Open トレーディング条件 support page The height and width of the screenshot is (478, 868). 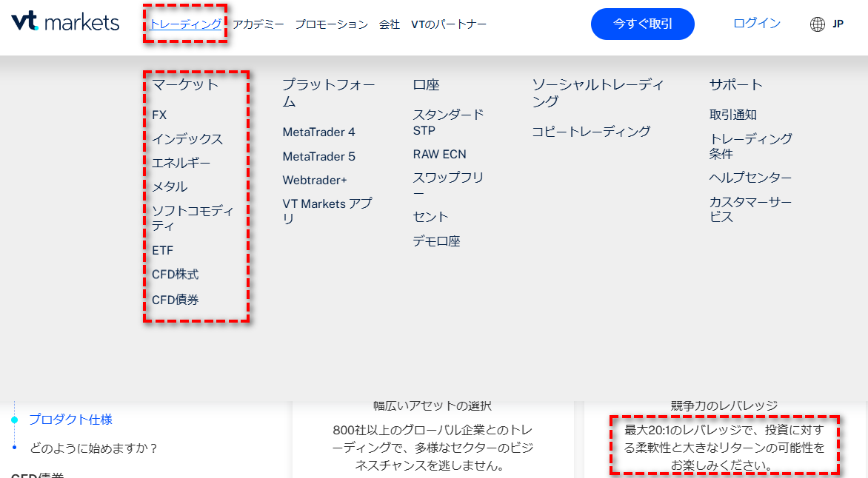[x=751, y=146]
